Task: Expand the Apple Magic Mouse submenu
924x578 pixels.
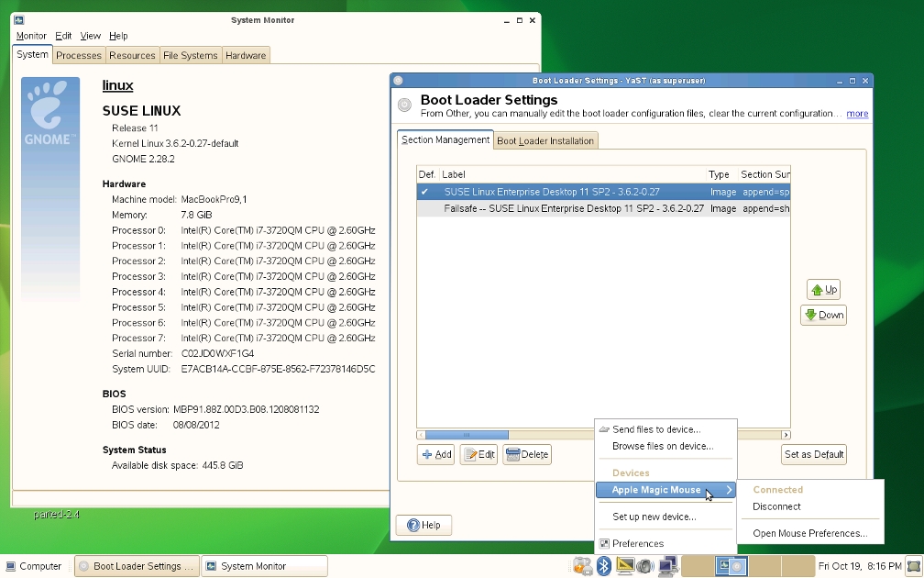Action: tap(665, 490)
